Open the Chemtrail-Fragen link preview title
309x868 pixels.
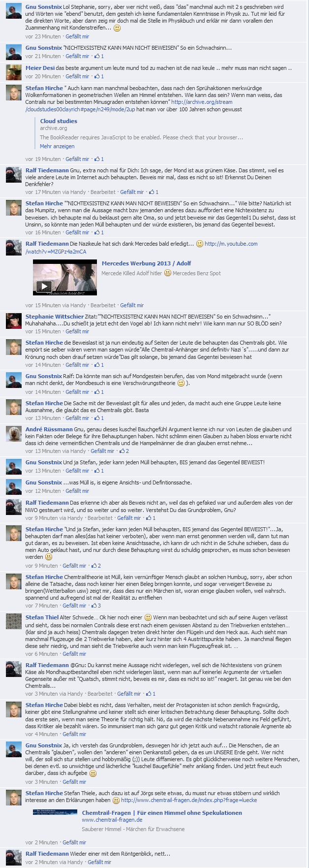[162, 812]
